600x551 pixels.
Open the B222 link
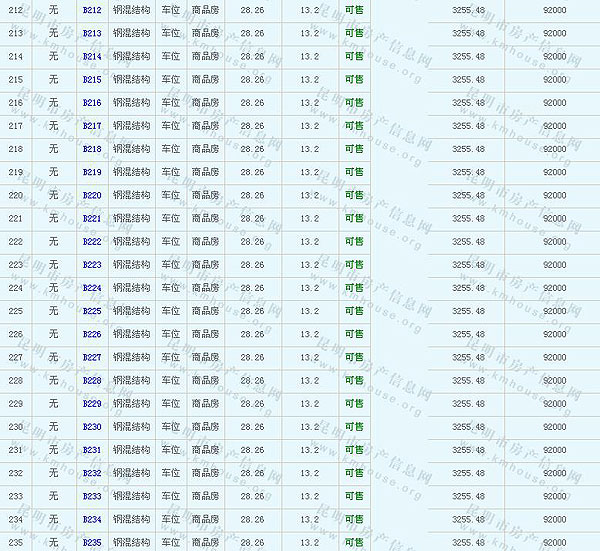(x=92, y=242)
